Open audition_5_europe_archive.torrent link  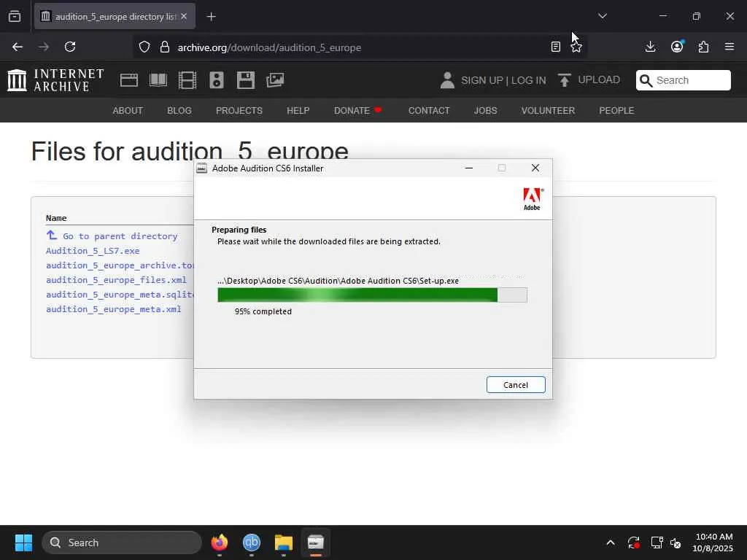click(120, 265)
